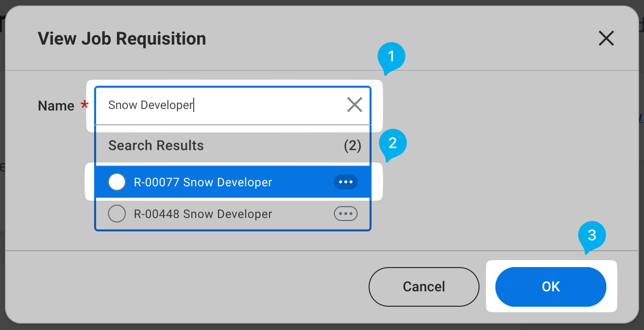Select the R-00448 Snow Developer radio button
The image size is (644, 330).
(117, 214)
